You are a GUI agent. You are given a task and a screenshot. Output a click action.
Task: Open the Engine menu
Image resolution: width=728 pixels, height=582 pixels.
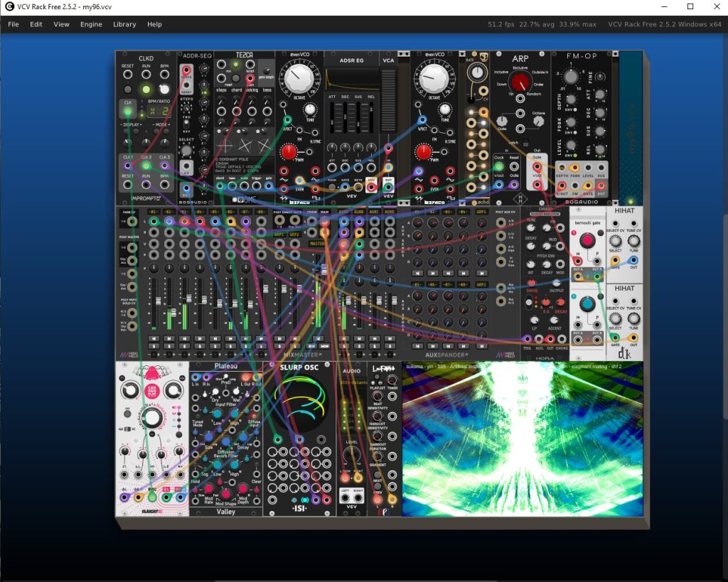click(x=91, y=24)
